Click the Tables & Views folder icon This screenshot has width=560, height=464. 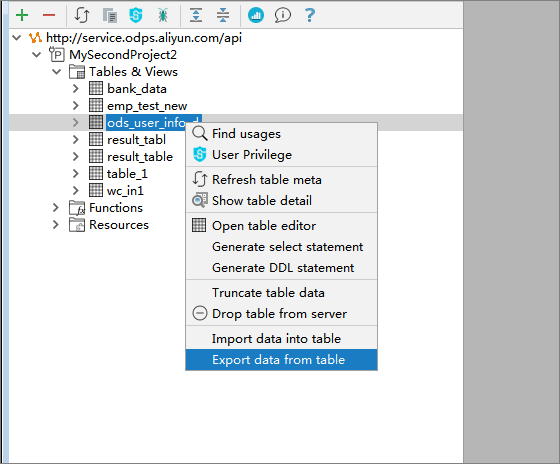(x=77, y=71)
